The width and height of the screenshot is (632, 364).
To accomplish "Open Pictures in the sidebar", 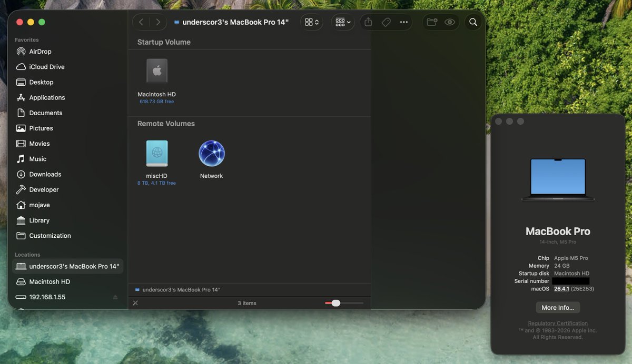I will 67,128.
